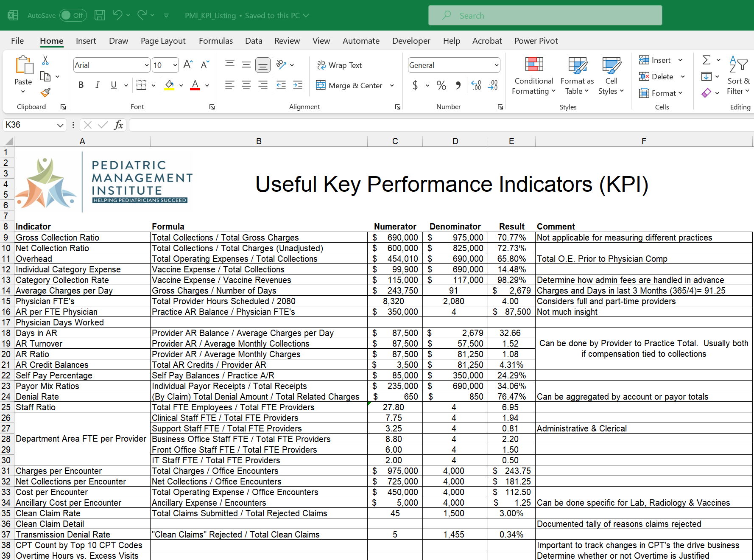Expand the Fill Color dropdown arrow
This screenshot has width=754, height=560.
[181, 85]
